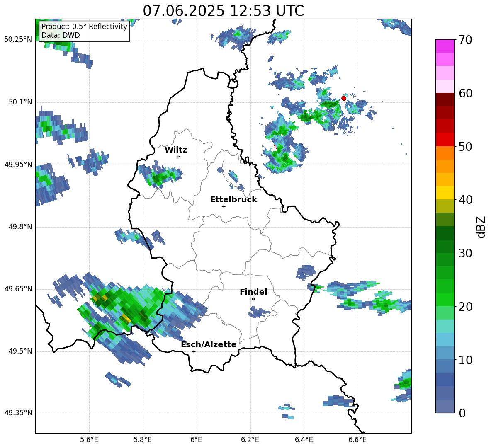Click the dBZ colorbar axis label
This screenshot has width=491, height=448.
pos(481,227)
